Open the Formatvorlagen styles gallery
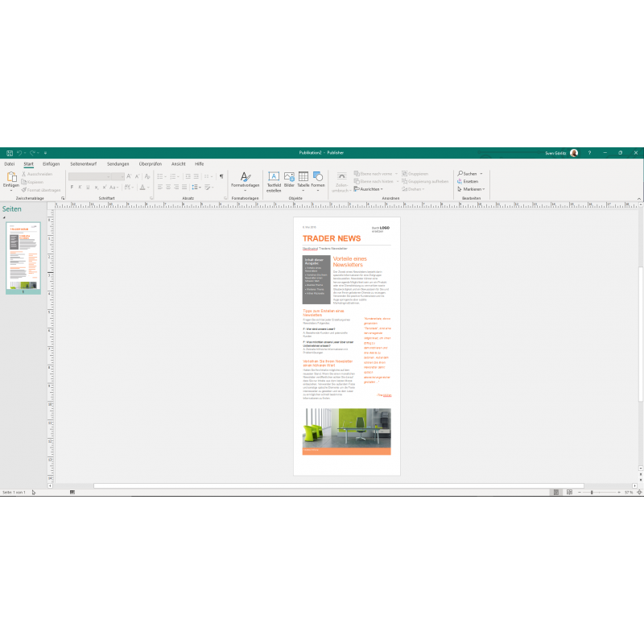This screenshot has height=644, width=644. pos(246,180)
